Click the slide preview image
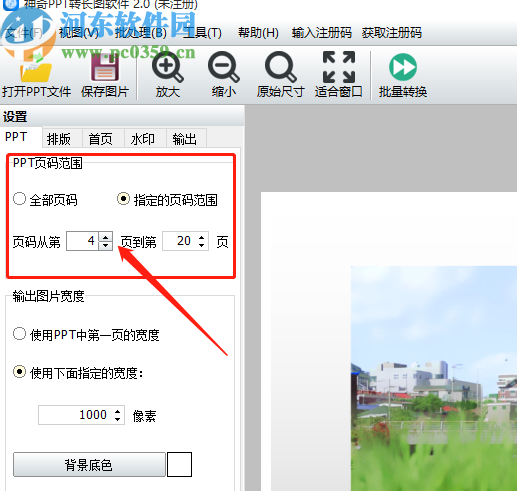 (434, 378)
